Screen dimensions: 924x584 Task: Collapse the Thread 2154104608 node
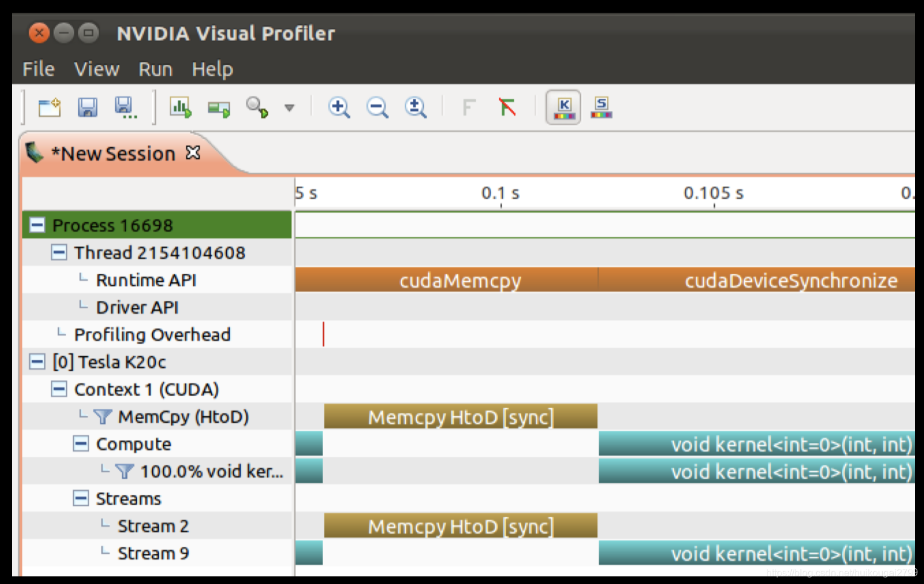[59, 252]
